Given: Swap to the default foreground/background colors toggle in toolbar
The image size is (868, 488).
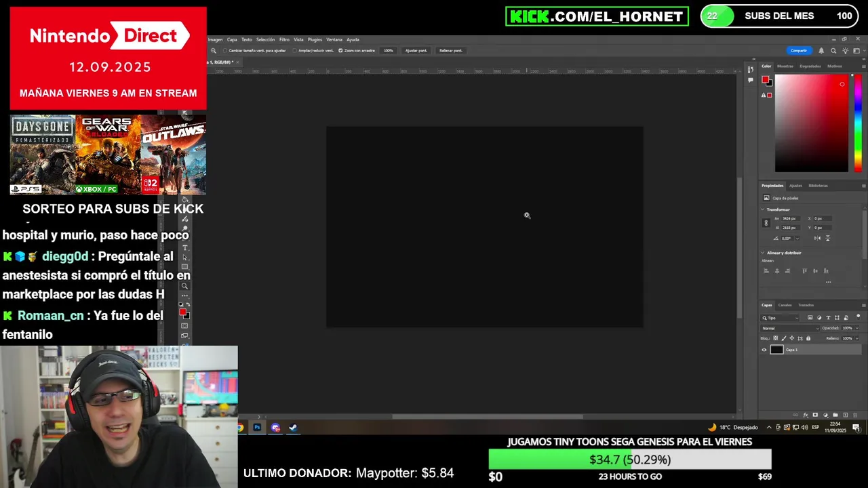Looking at the screenshot, I should point(180,304).
